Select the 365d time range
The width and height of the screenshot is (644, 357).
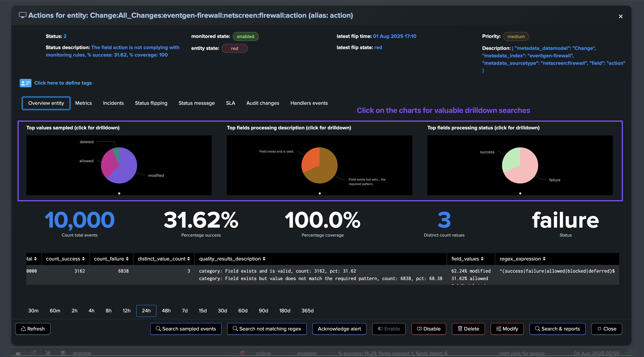click(307, 311)
